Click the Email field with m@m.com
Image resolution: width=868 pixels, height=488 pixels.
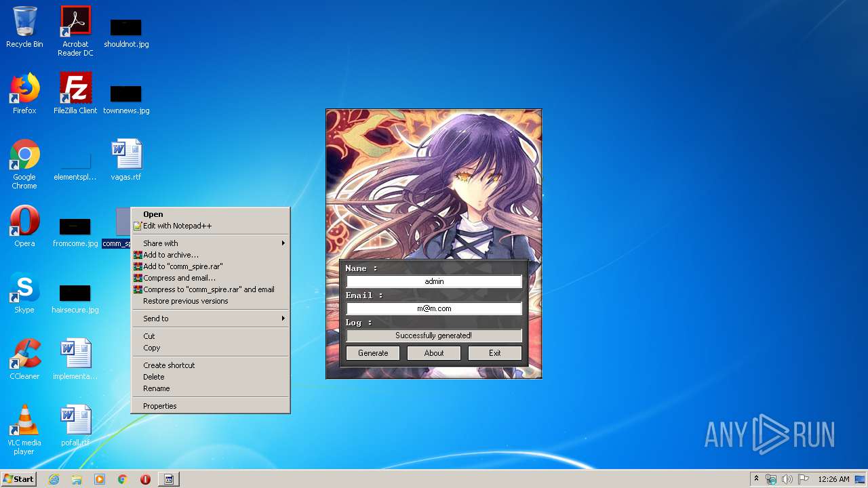click(x=434, y=308)
